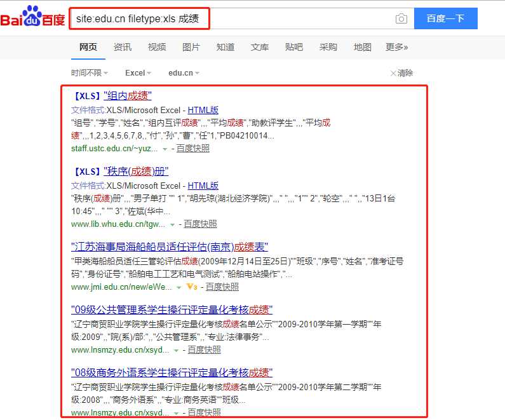Switch to the 贴吧 tab
Screen dimensions: 505x420
point(294,48)
